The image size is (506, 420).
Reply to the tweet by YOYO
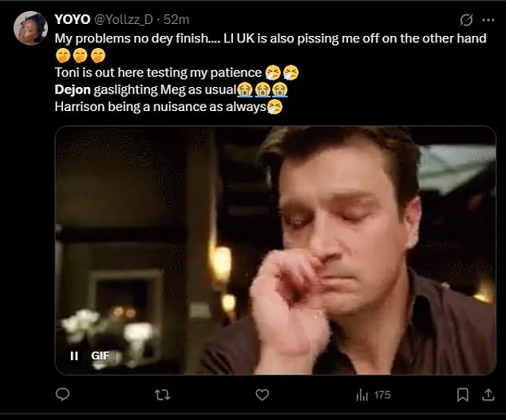[x=64, y=394]
